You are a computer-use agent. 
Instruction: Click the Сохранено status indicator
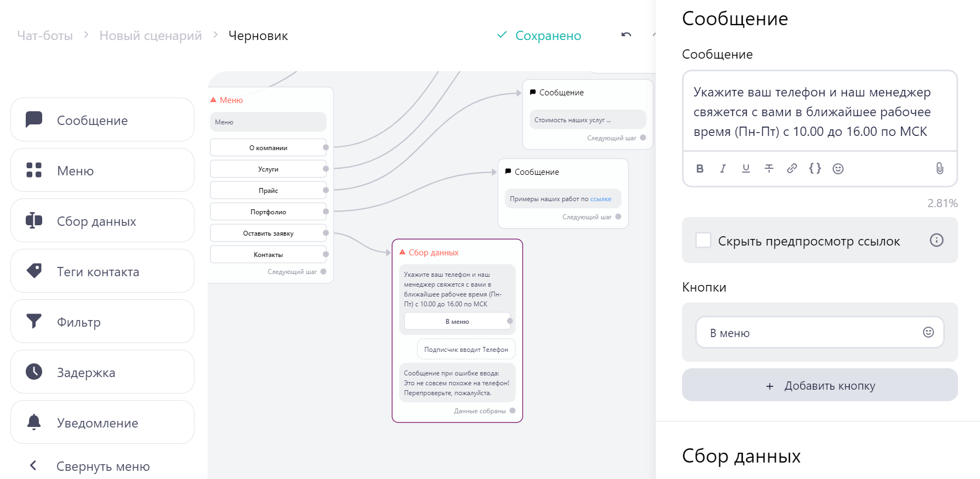(539, 36)
